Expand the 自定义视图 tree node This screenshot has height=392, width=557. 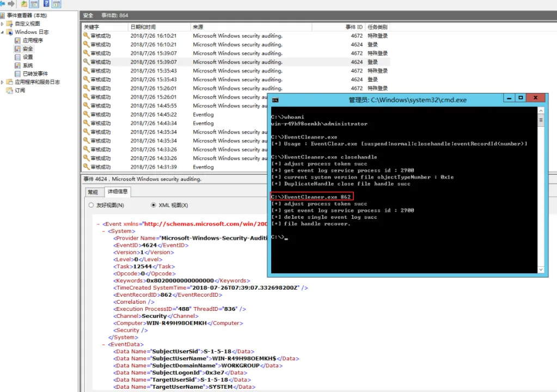point(3,24)
